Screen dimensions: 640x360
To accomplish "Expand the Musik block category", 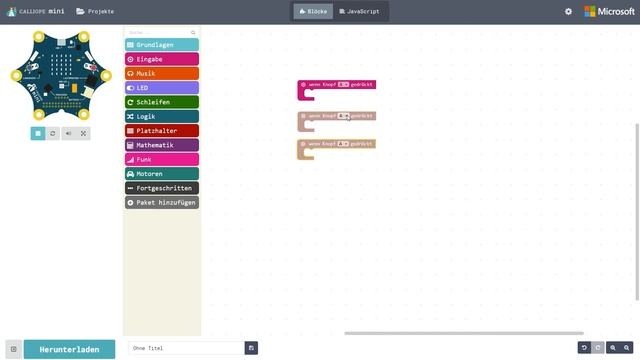I will (162, 73).
